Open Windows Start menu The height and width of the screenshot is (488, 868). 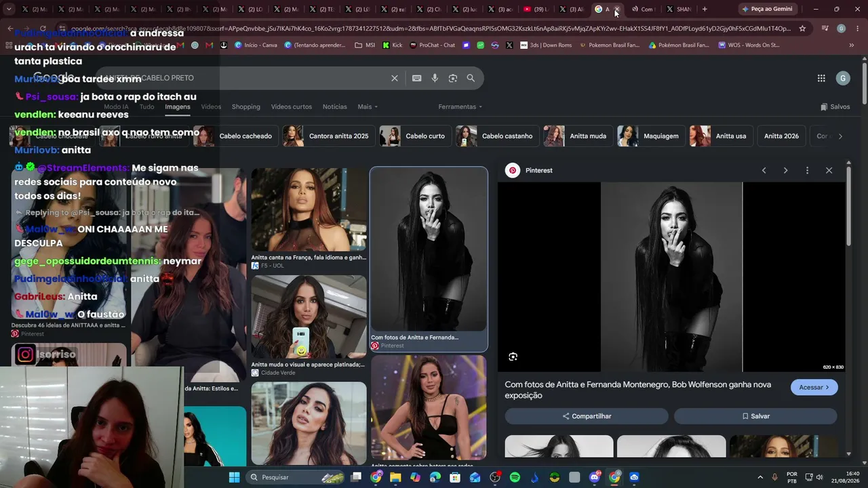[234, 477]
